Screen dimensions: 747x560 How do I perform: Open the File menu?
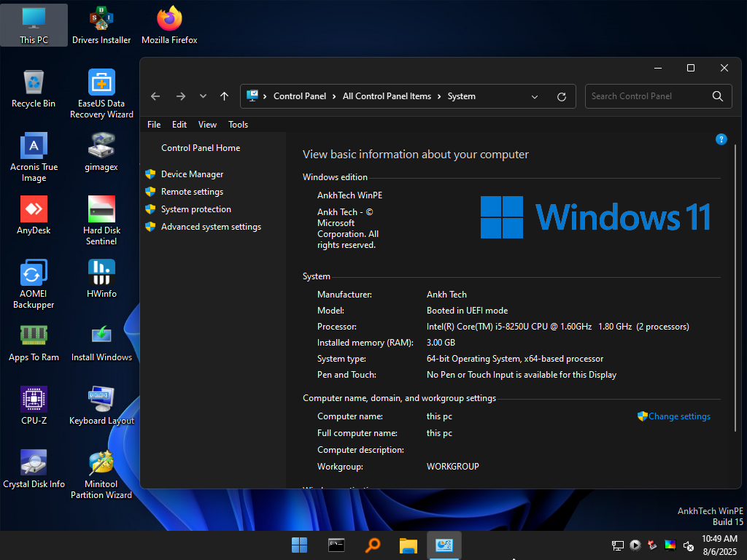(x=154, y=125)
